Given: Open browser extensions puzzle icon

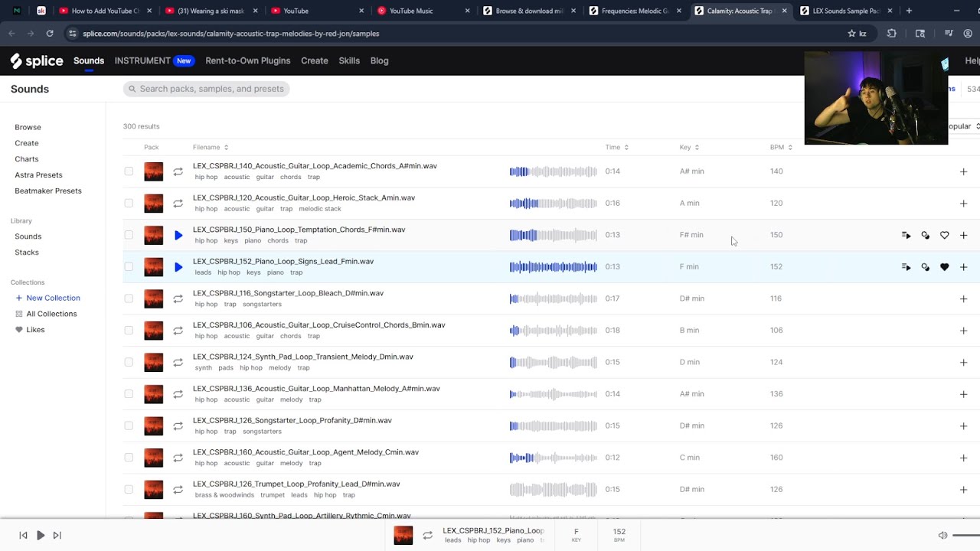Looking at the screenshot, I should pyautogui.click(x=891, y=34).
